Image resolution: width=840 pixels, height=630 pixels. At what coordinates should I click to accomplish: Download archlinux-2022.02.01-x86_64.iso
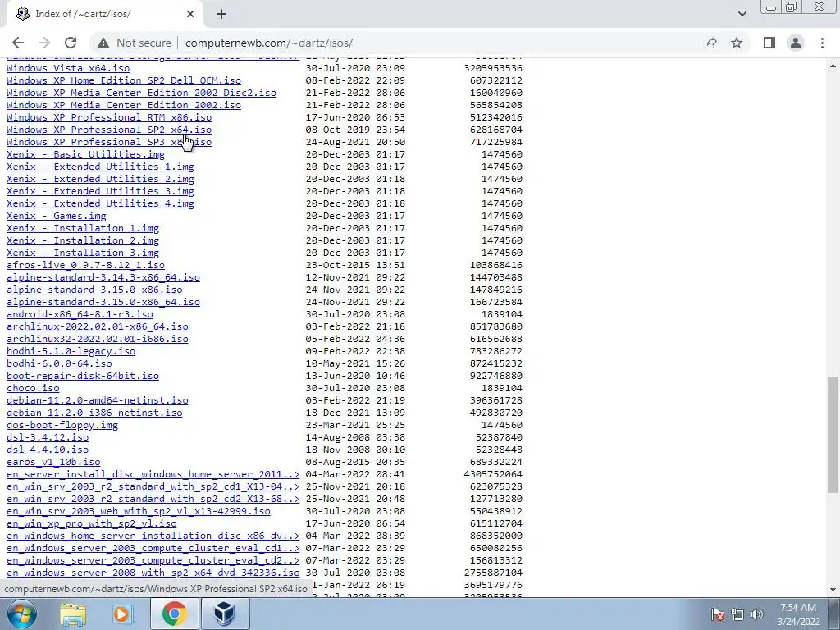pos(97,326)
